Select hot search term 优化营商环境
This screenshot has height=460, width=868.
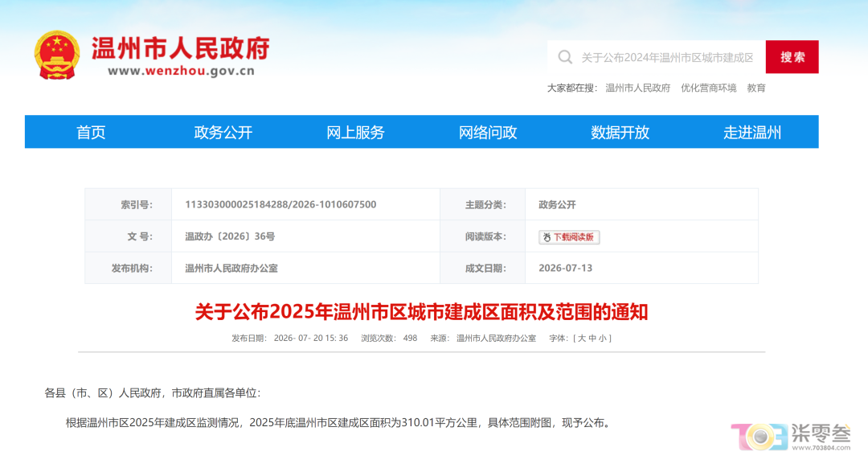709,88
